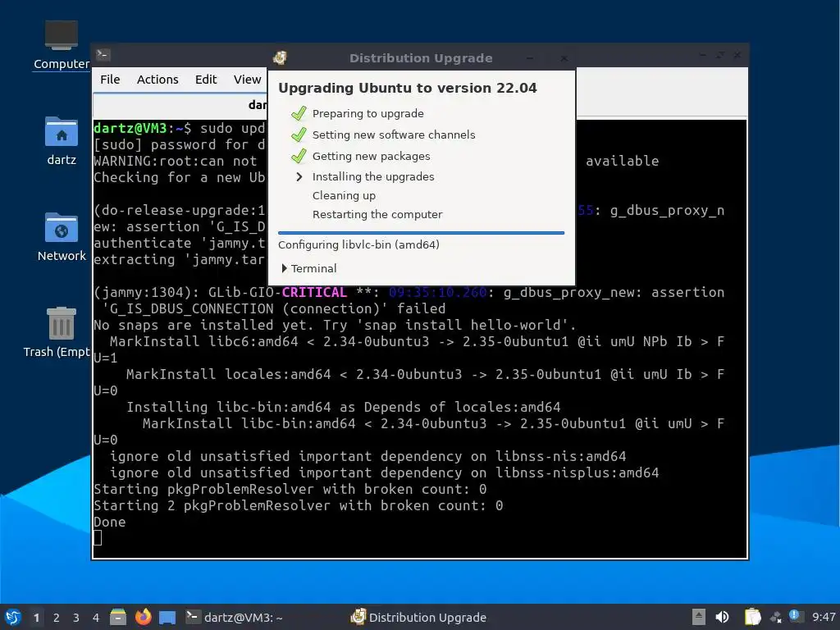840x630 pixels.
Task: Click the terminal line reading Done
Action: [110, 523]
